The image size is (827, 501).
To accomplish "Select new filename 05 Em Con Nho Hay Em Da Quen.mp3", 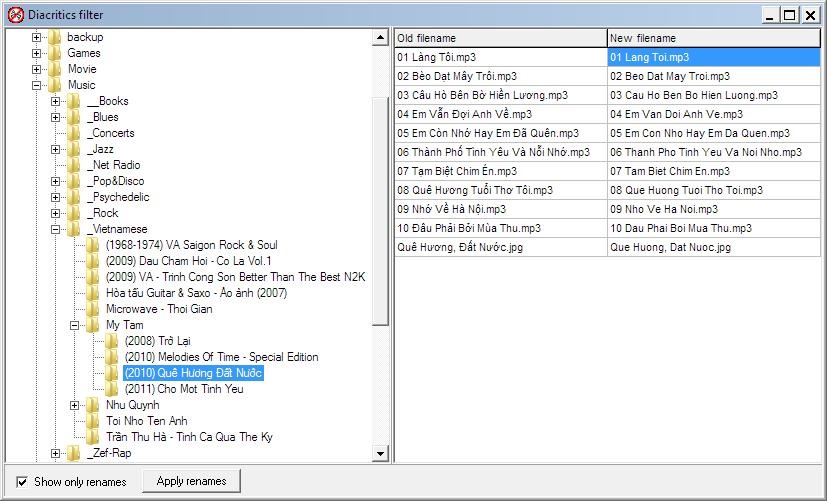I will 700,133.
